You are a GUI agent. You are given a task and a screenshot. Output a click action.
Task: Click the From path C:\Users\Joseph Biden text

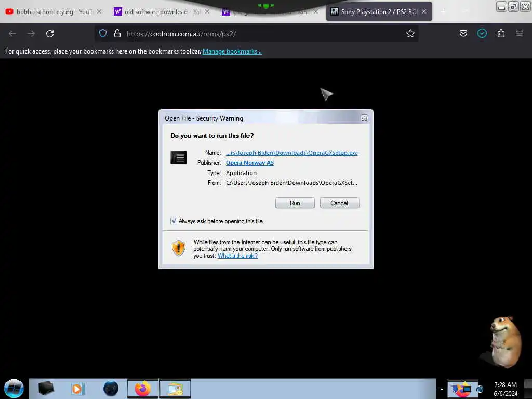point(291,183)
